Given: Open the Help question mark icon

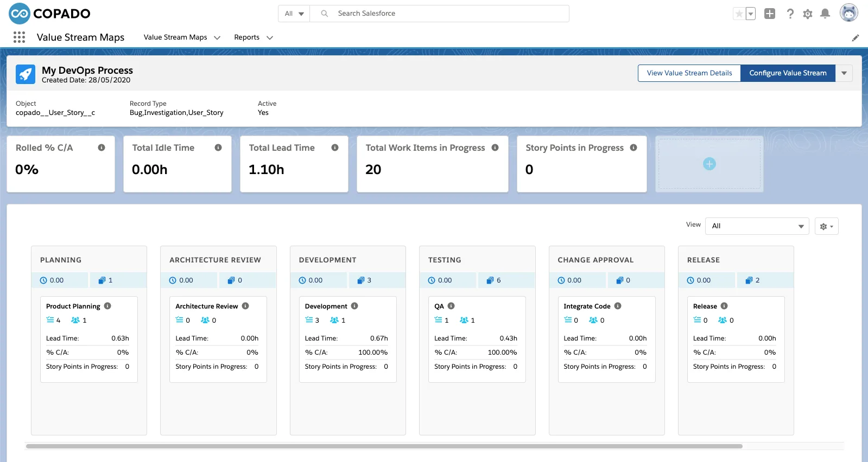Looking at the screenshot, I should (x=790, y=14).
